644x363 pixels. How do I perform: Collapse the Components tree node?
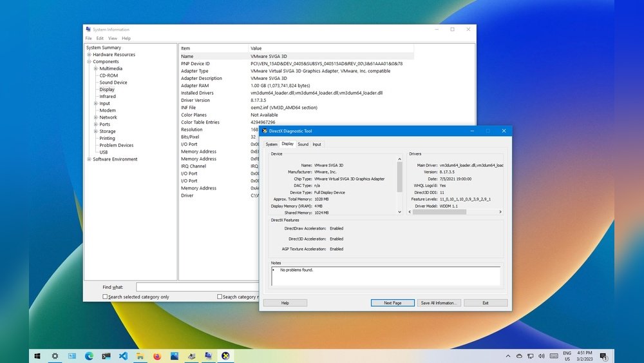coord(89,62)
